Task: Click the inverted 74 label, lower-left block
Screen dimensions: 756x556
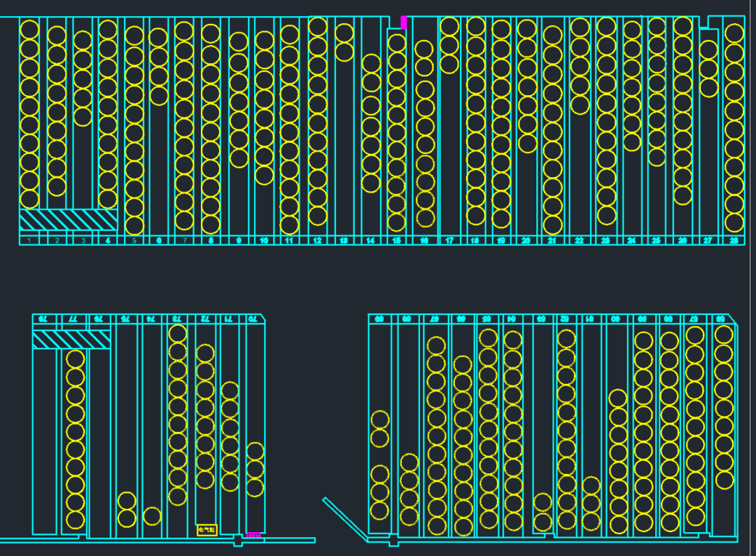Action: [x=151, y=319]
